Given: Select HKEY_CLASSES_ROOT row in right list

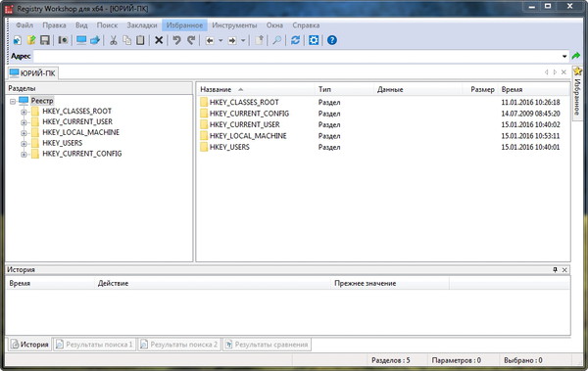Looking at the screenshot, I should click(382, 103).
